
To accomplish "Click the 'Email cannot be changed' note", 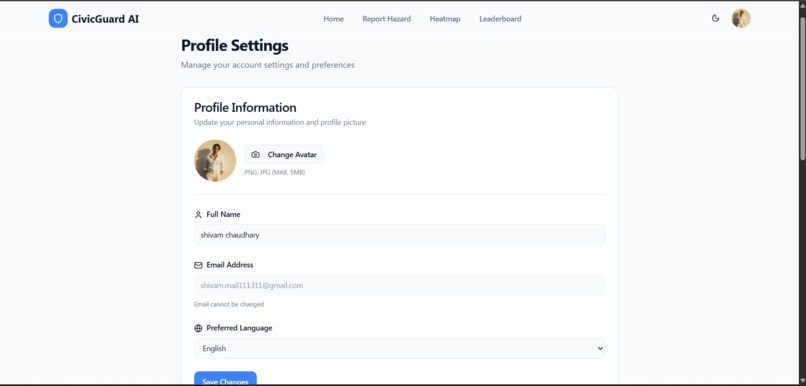I will tap(229, 305).
